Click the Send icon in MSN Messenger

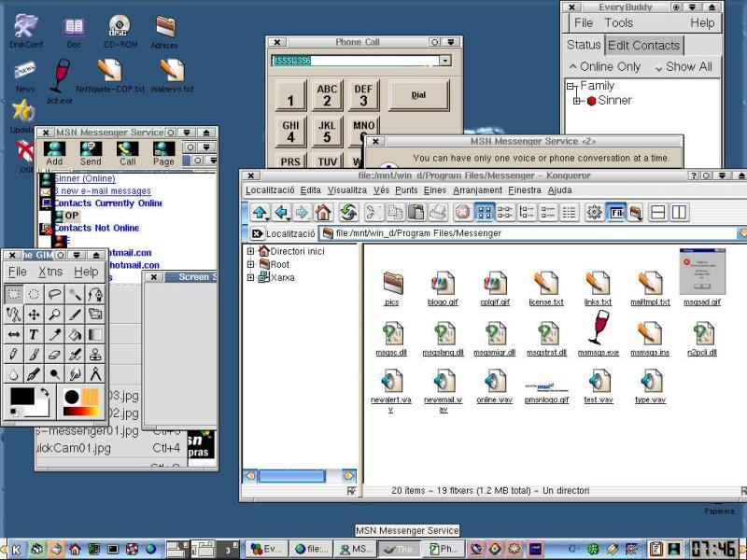(91, 153)
